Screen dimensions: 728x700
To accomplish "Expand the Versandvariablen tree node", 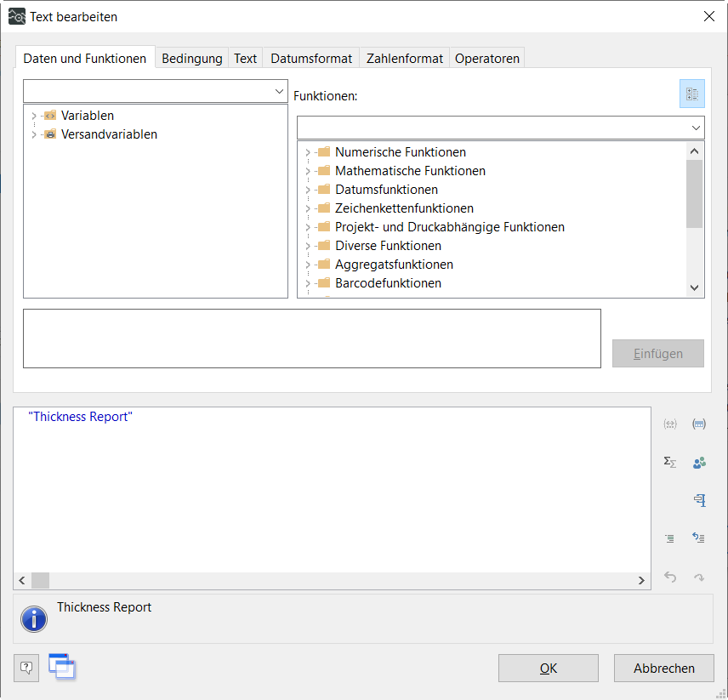I will (x=34, y=134).
